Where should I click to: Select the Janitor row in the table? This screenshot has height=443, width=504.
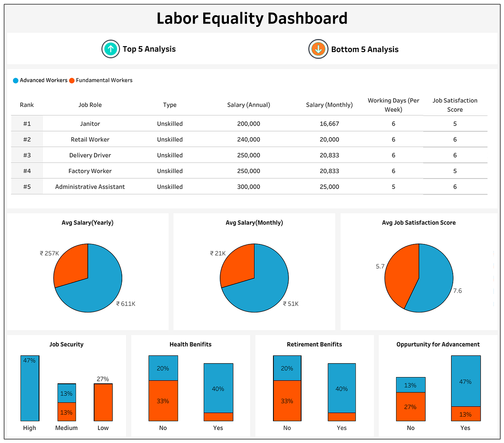(x=90, y=123)
